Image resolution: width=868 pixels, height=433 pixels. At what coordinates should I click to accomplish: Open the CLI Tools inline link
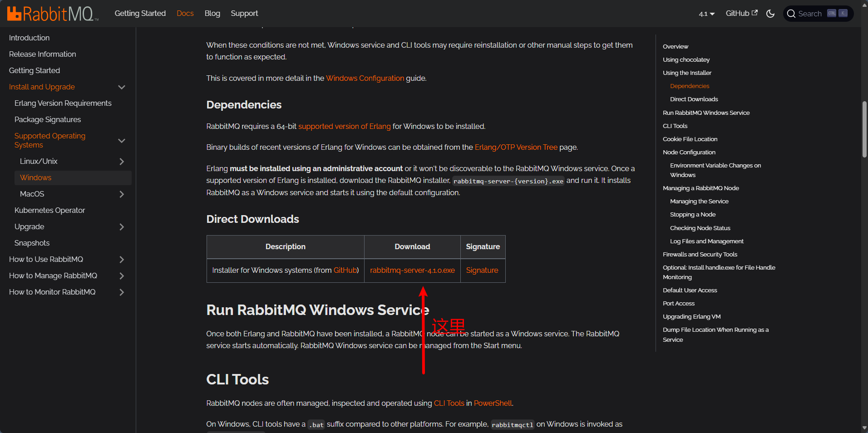coord(449,403)
